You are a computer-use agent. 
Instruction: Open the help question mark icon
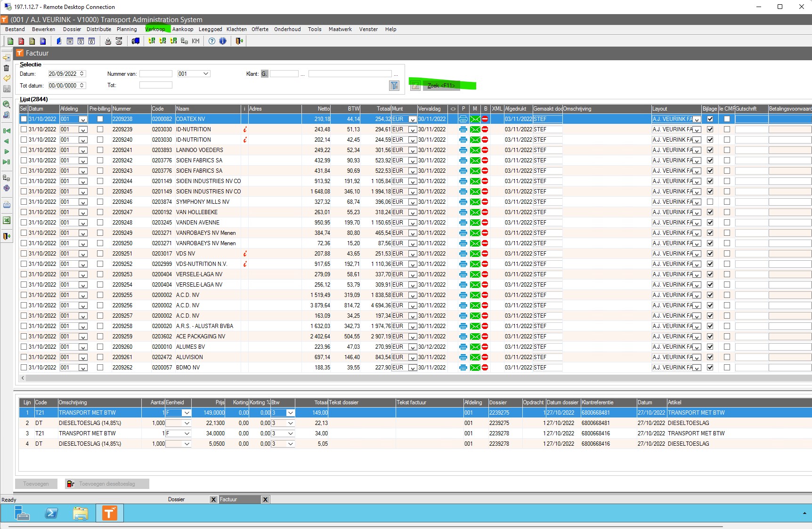(x=212, y=41)
